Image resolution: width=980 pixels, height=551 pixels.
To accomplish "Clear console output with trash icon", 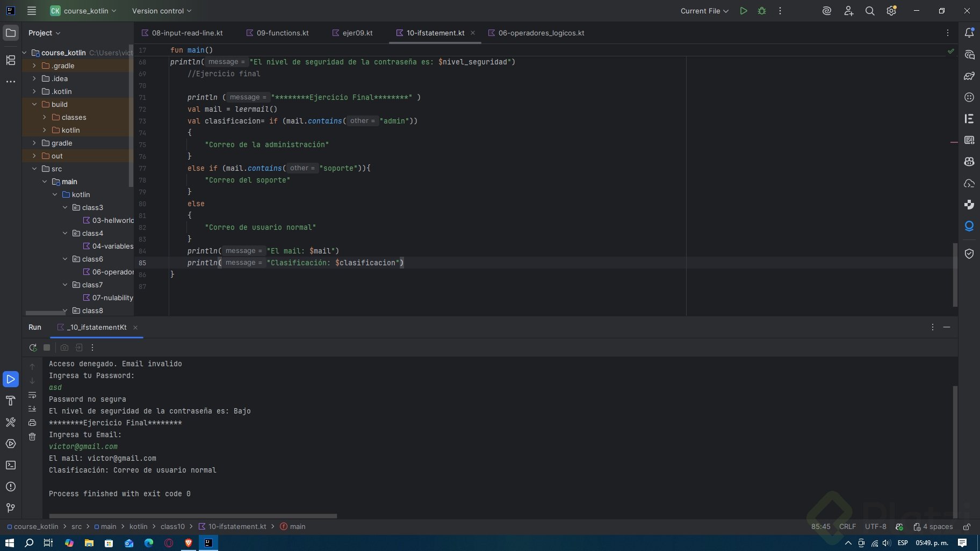I will [x=32, y=437].
